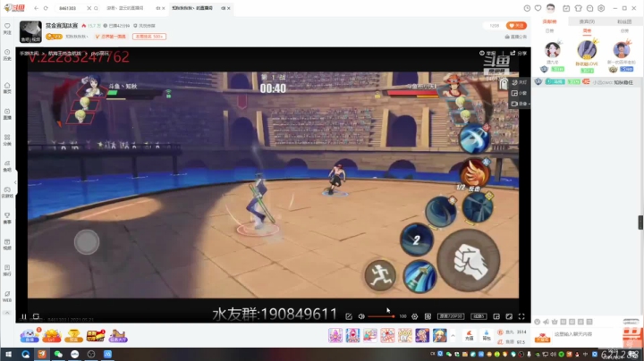Viewport: 644px width, 361px height.
Task: Click the share button at the top of the player
Action: 518,54
